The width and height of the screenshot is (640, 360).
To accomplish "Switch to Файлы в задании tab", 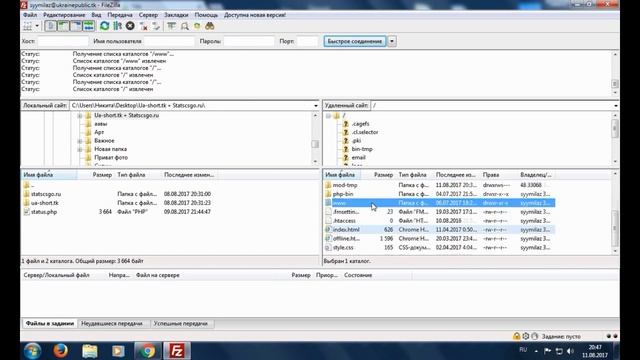I will pyautogui.click(x=50, y=323).
